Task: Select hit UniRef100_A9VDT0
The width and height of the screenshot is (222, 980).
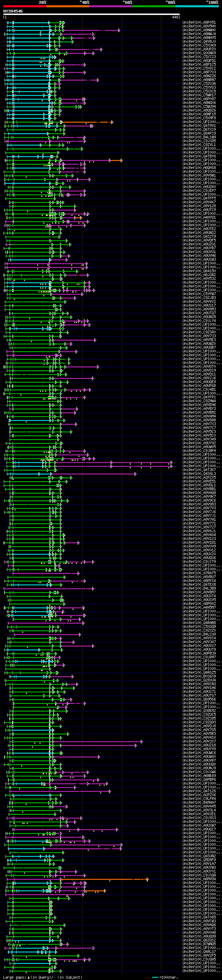Action: pyautogui.click(x=199, y=367)
